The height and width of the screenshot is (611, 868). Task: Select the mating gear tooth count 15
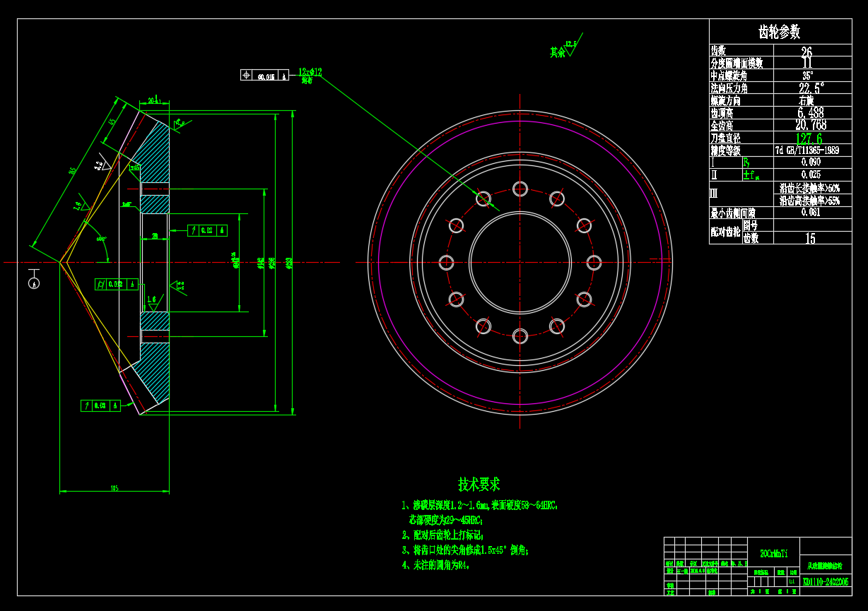click(810, 239)
